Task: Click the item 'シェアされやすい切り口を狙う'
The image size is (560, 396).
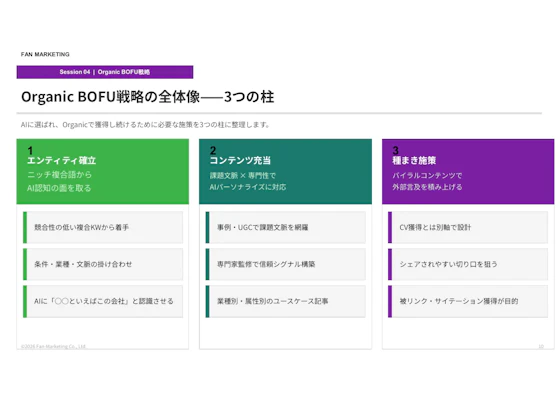Action: pos(468,264)
